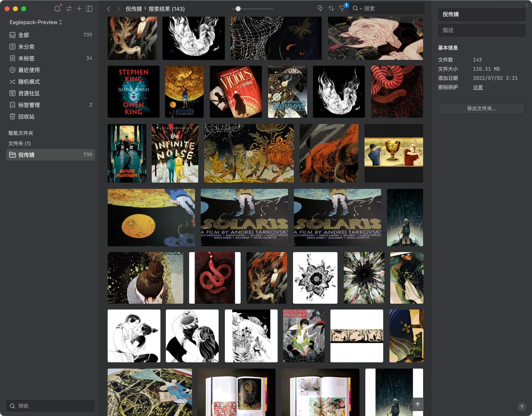
Task: Select the black-and-white kissing couple thumbnail
Action: [x=134, y=336]
